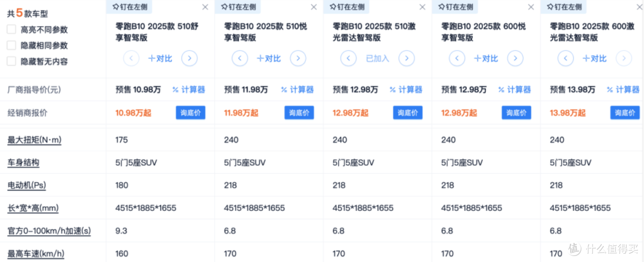
Task: Remove the 600悦享智驾版 column with its X
Action: pyautogui.click(x=531, y=7)
